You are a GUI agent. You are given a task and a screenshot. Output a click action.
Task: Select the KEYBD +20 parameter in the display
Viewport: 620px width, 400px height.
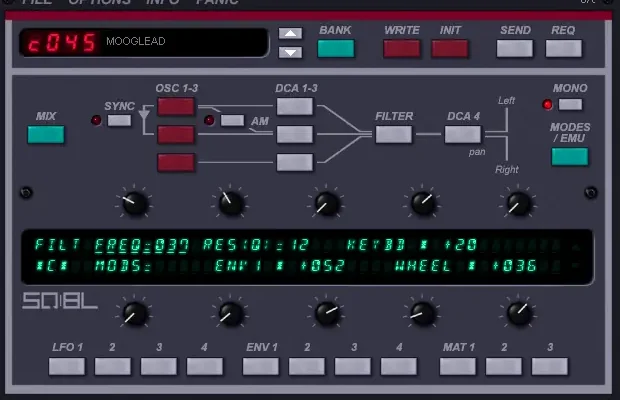pos(412,245)
